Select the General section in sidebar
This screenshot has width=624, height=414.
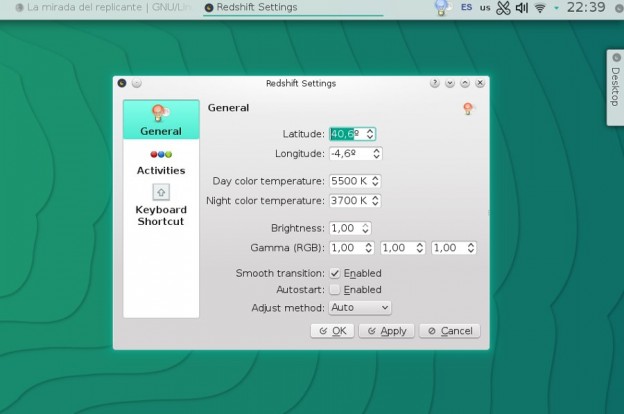click(x=161, y=119)
